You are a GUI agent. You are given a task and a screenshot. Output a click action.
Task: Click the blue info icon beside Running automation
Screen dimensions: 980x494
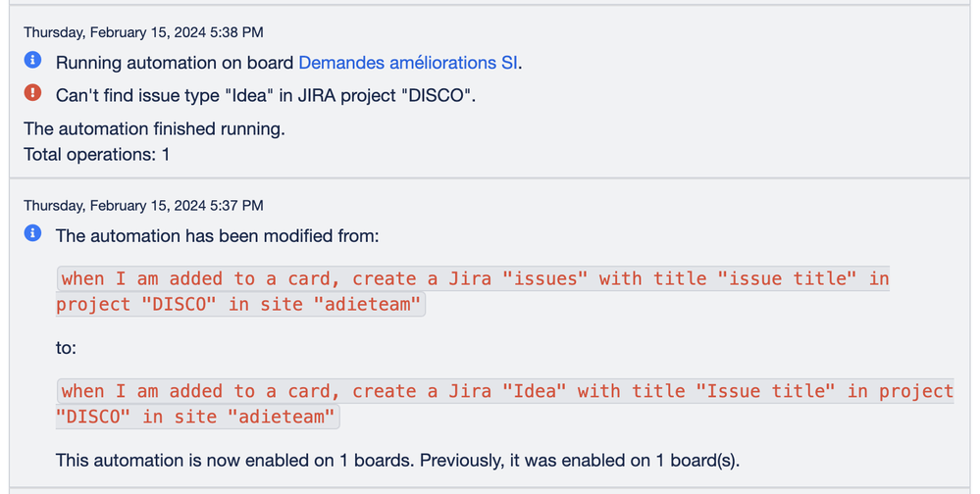point(32,60)
